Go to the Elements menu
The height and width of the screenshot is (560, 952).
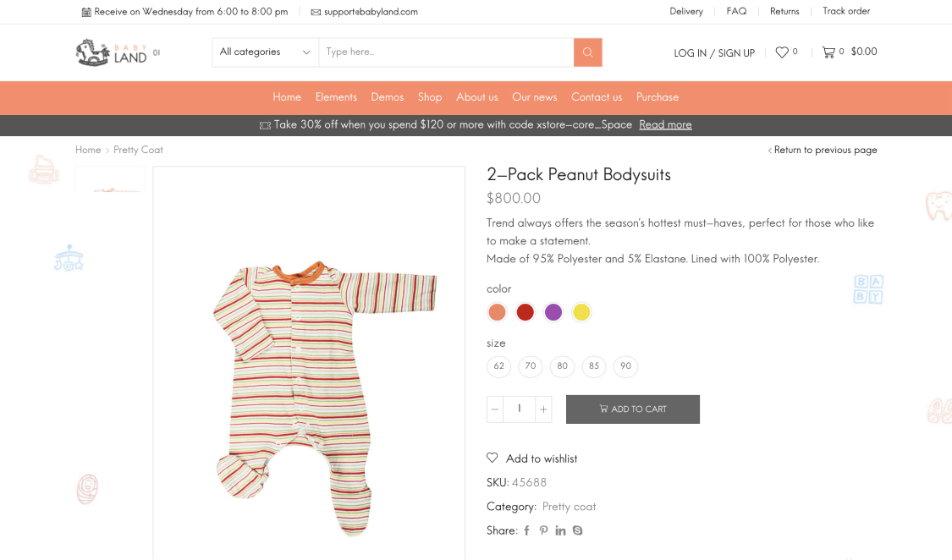click(336, 97)
